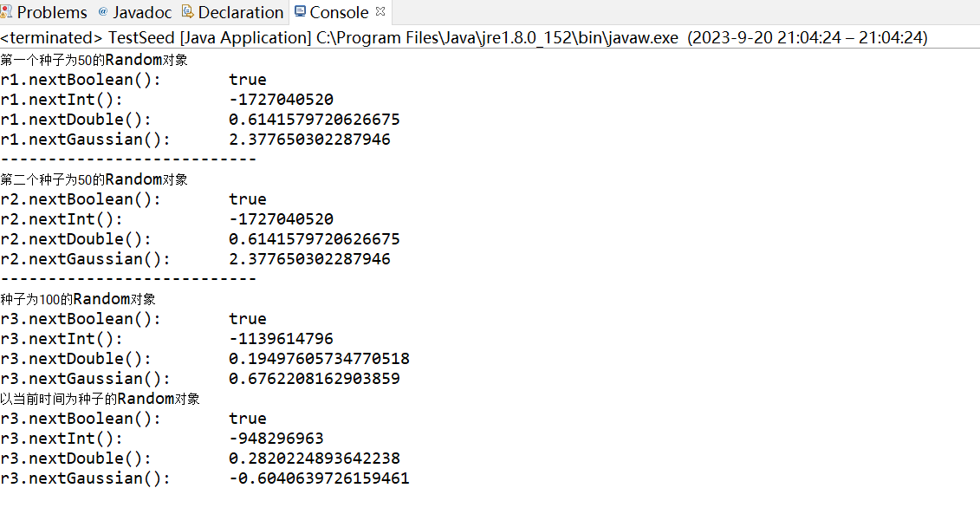Screen dimensions: 980x514
Task: Click the Javadoc @ symbol icon
Action: click(x=103, y=12)
